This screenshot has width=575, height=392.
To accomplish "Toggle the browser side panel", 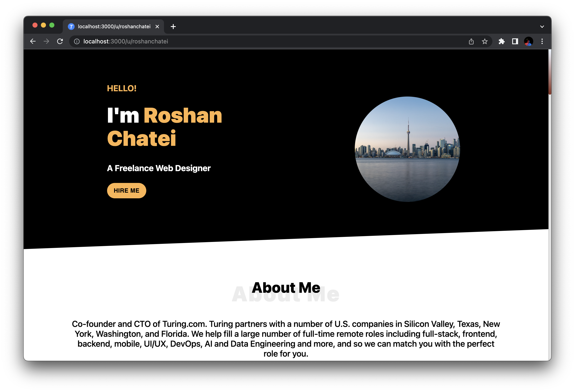I will 515,42.
